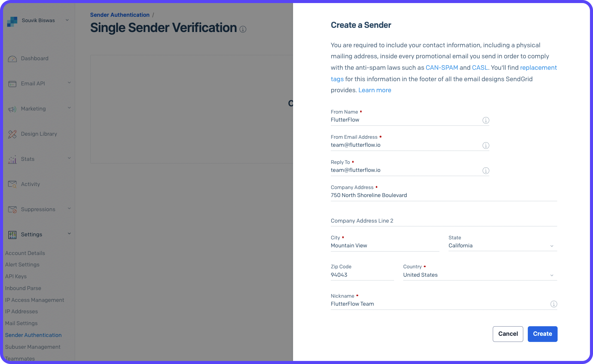Open the Activity envelope icon
The width and height of the screenshot is (593, 364).
point(13,184)
